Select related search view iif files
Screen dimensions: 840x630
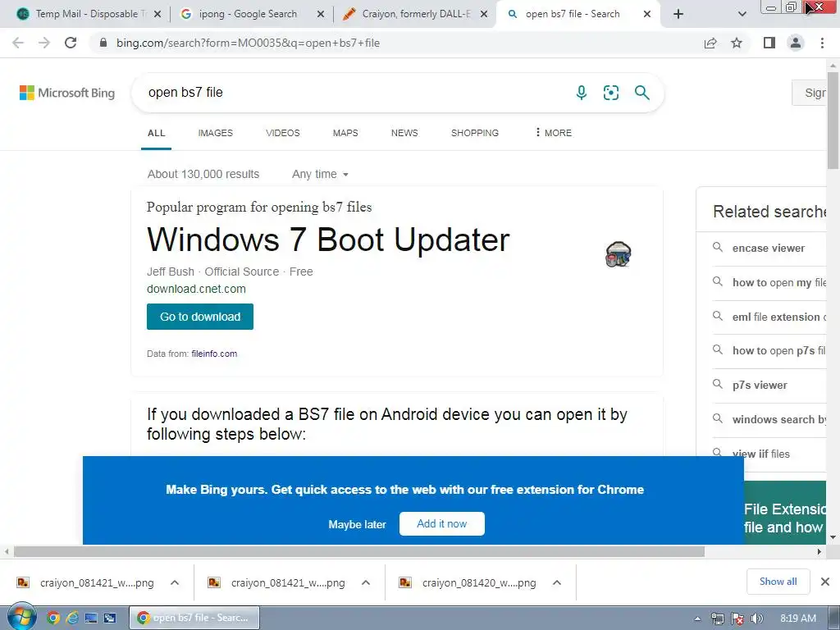pyautogui.click(x=760, y=454)
